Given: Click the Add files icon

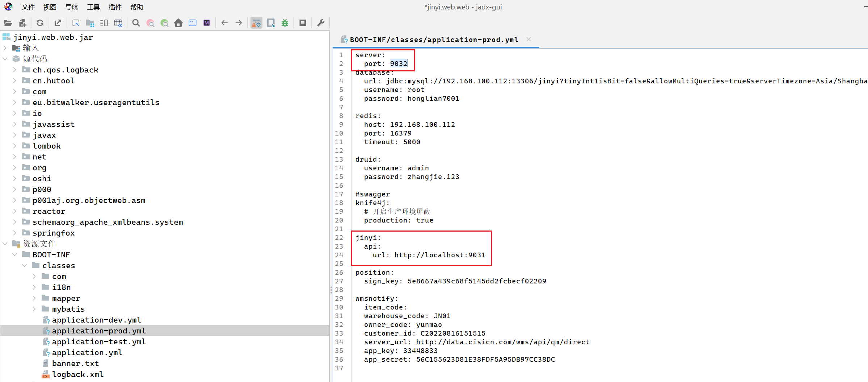Looking at the screenshot, I should click(x=22, y=23).
